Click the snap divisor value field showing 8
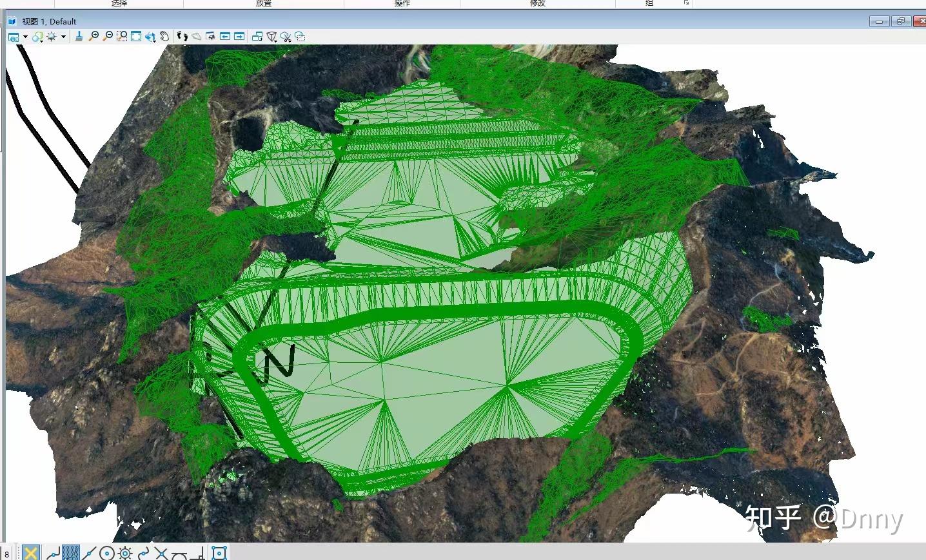The height and width of the screenshot is (560, 926). pos(6,552)
